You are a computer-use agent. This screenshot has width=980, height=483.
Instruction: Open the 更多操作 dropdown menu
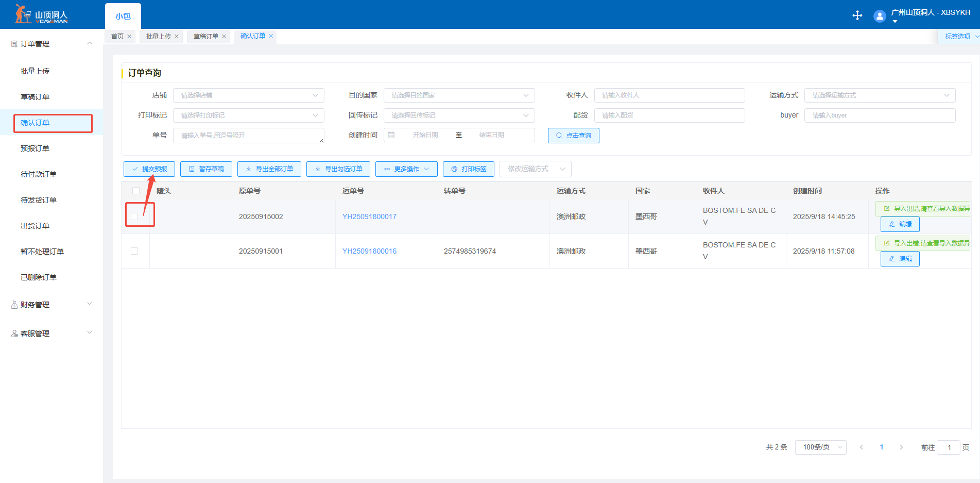pos(406,169)
